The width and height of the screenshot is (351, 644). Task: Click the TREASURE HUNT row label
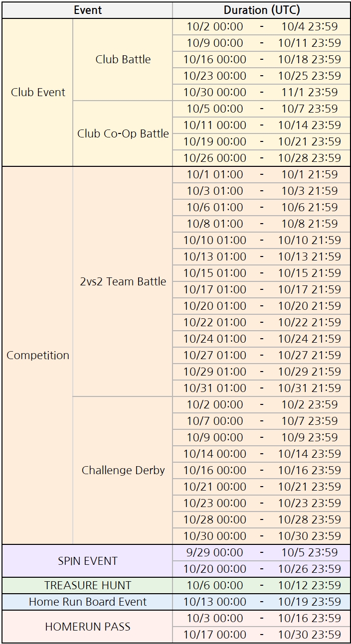pyautogui.click(x=88, y=585)
